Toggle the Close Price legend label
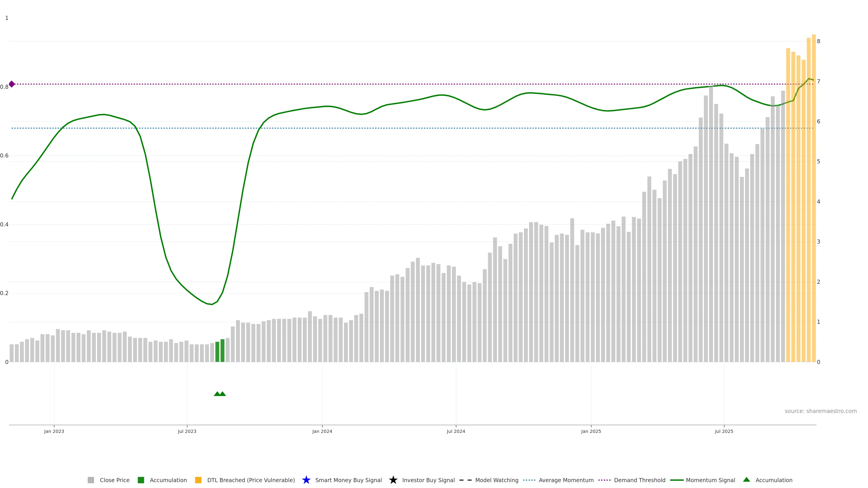Image resolution: width=868 pixels, height=488 pixels. [115, 480]
